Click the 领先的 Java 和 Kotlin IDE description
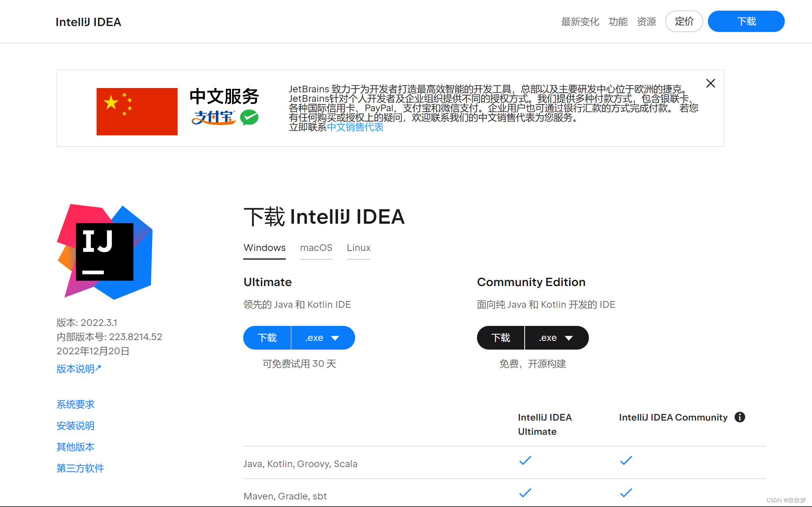812x507 pixels. [x=297, y=305]
